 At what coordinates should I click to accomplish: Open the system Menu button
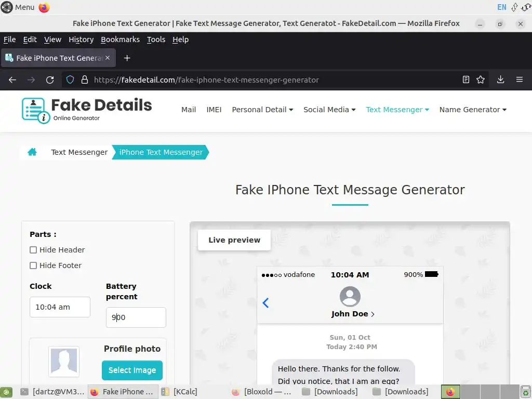[x=18, y=7]
